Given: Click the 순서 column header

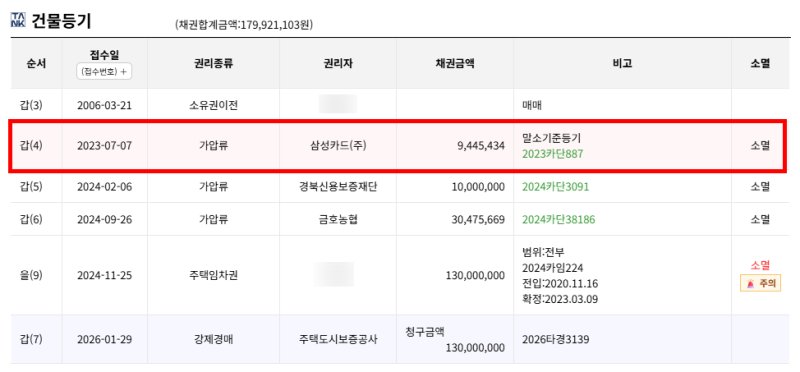Looking at the screenshot, I should pyautogui.click(x=36, y=64).
